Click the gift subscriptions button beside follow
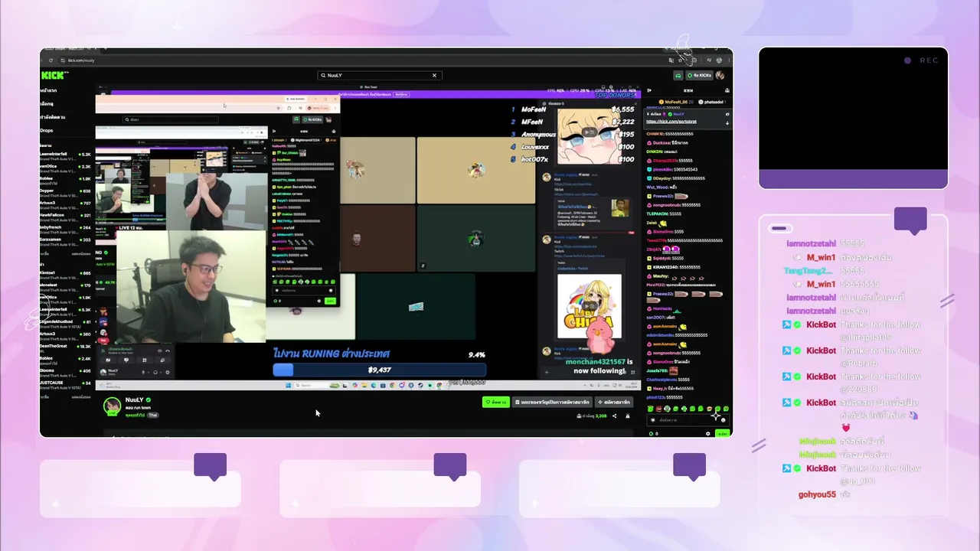 pos(552,402)
